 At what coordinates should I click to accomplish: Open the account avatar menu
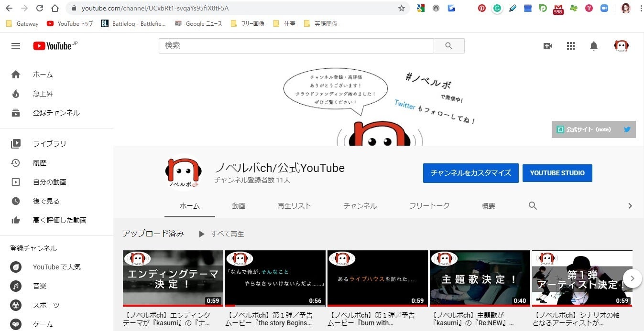621,46
